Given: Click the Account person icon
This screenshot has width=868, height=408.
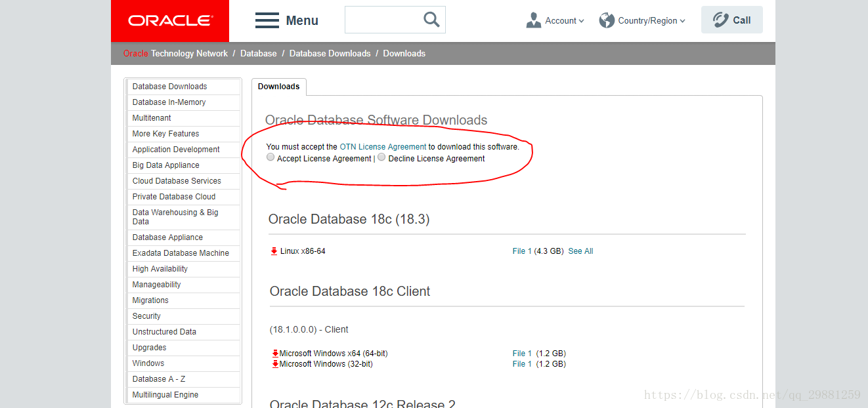Looking at the screenshot, I should [533, 20].
